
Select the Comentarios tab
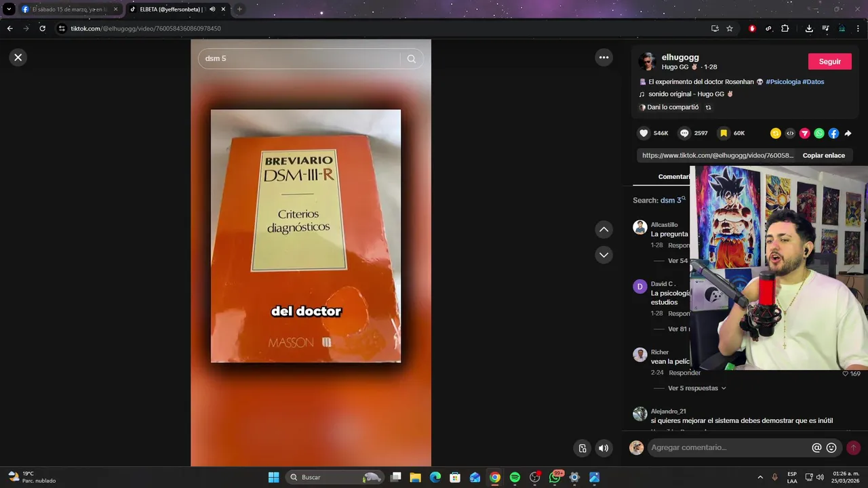[673, 177]
